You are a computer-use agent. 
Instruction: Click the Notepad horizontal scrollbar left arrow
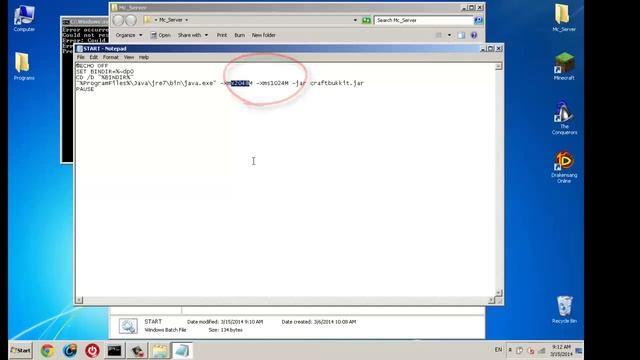[x=79, y=300]
